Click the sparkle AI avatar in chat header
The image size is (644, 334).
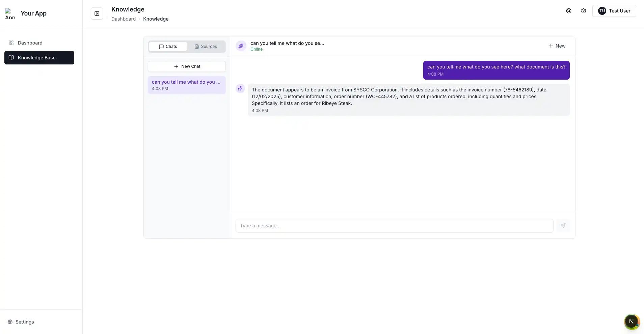[241, 46]
